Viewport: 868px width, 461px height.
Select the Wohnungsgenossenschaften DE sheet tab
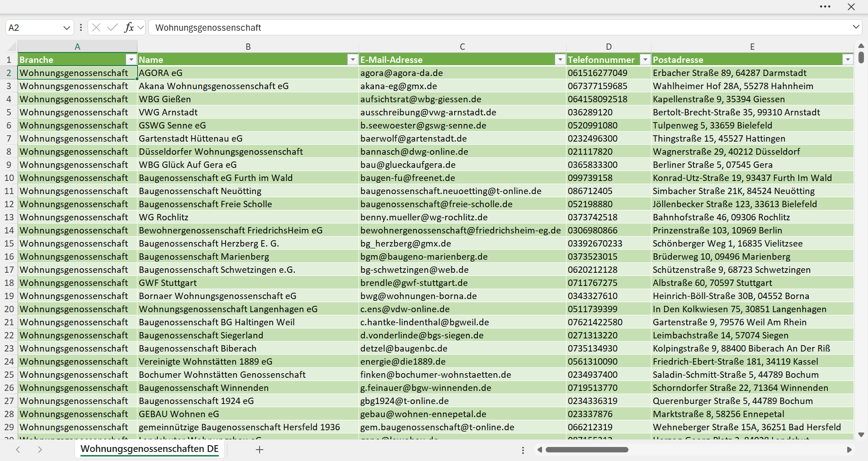(x=150, y=449)
